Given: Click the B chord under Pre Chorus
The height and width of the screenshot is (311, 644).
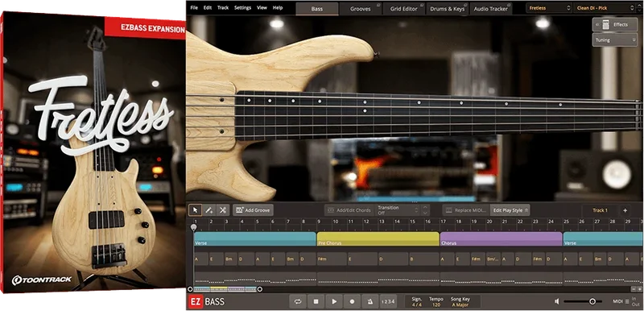Looking at the screenshot, I should coord(424,259).
